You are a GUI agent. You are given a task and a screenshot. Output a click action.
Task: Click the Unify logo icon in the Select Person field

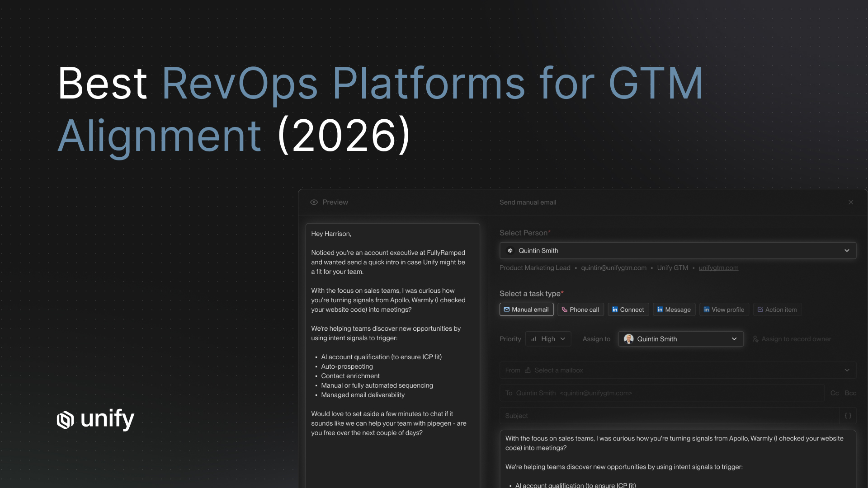(x=510, y=250)
